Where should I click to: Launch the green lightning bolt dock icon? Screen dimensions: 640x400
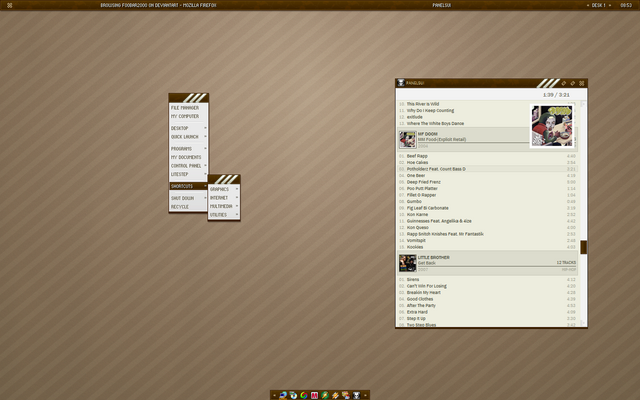[325, 395]
